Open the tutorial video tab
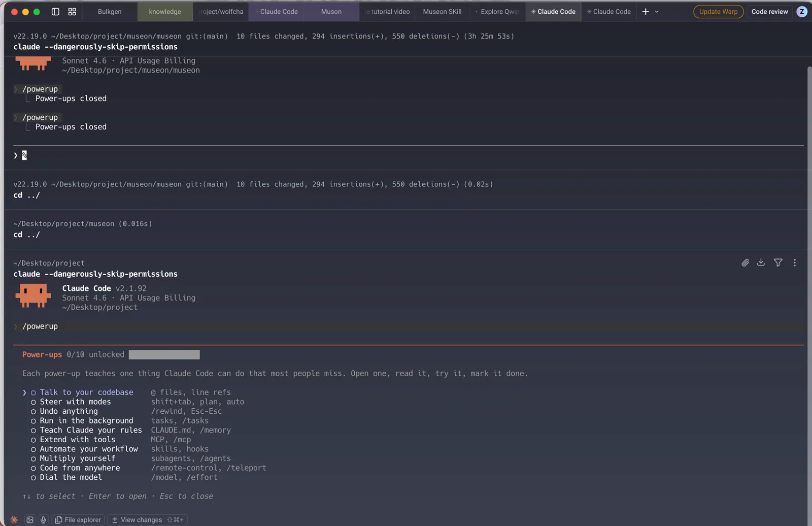Screen dimensions: 812x526 click(387, 12)
